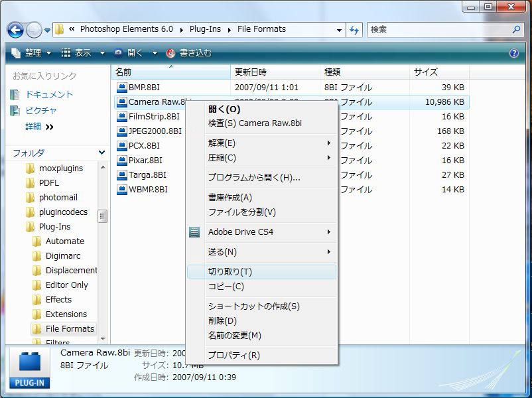Expand the 開く button dropdown arrow
The image size is (532, 398).
(x=155, y=53)
